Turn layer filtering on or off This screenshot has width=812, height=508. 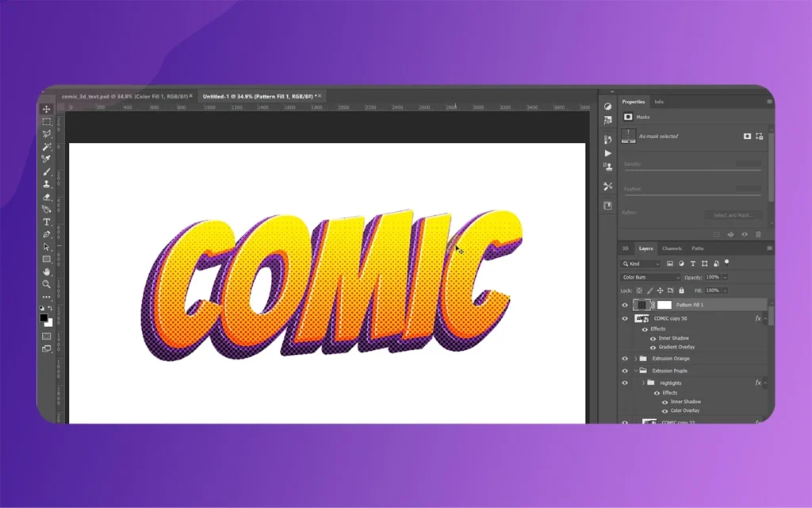(x=726, y=262)
